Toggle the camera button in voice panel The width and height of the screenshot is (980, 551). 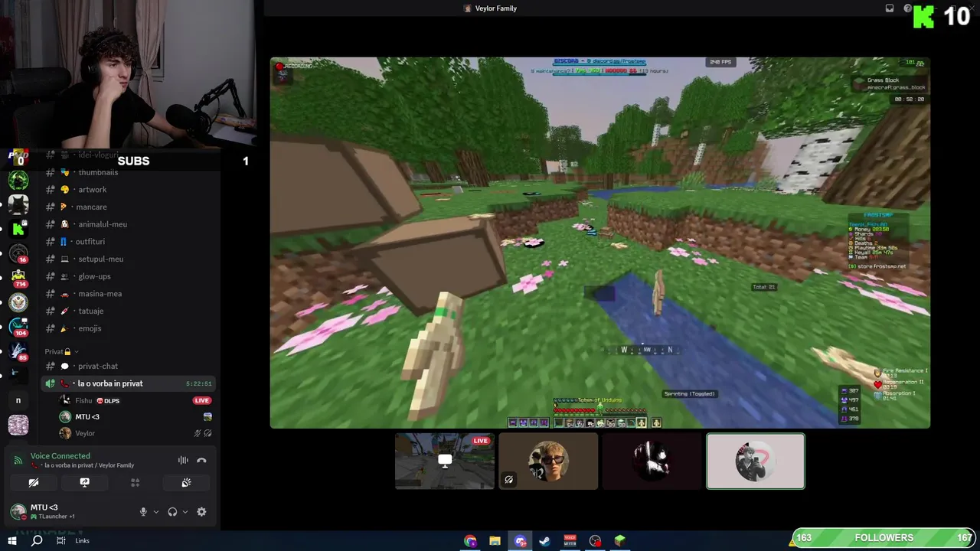coord(34,483)
